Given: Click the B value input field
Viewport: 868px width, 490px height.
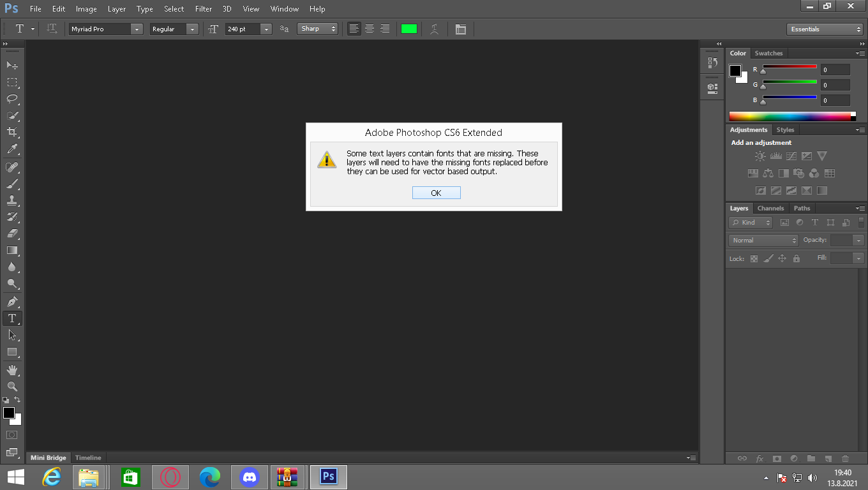Looking at the screenshot, I should (835, 100).
